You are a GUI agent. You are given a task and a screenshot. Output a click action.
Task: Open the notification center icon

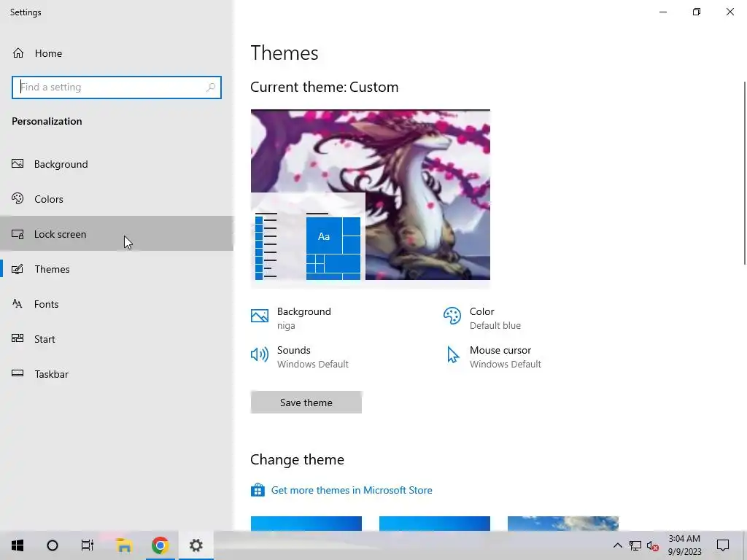723,545
